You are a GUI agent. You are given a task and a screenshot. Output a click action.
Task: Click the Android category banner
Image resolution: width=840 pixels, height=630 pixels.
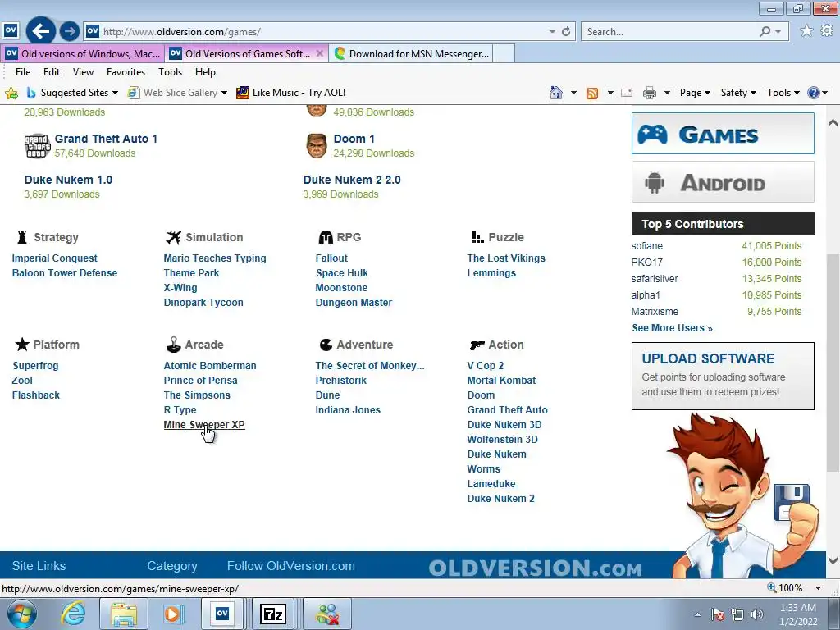[x=723, y=182]
